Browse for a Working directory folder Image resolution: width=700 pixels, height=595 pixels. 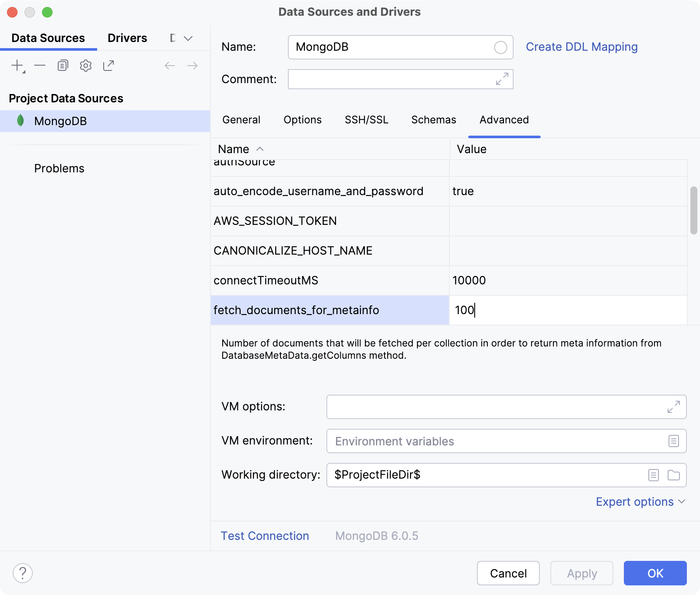pyautogui.click(x=674, y=475)
